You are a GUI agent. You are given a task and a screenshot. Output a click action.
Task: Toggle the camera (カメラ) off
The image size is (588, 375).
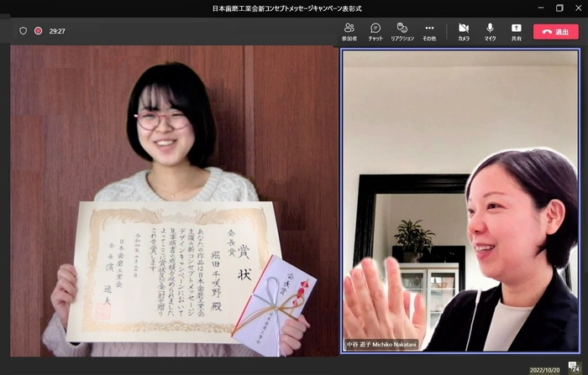(x=464, y=31)
